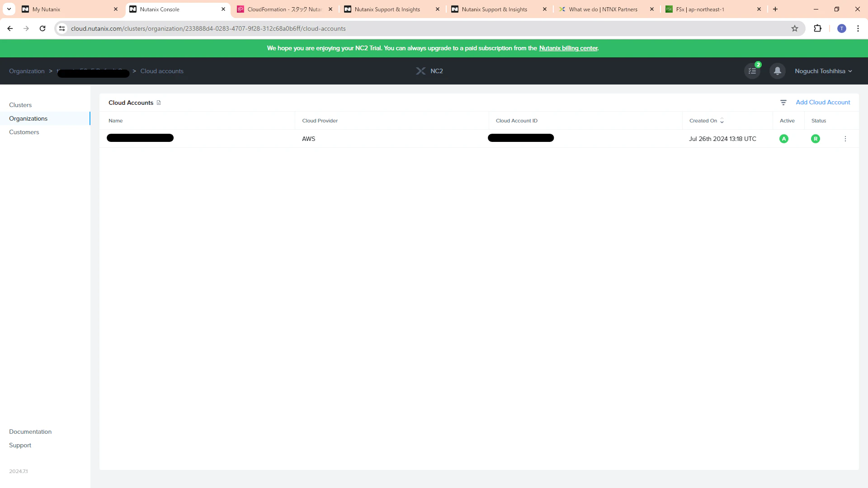Open the tab search dropdown arrow
Image resolution: width=868 pixels, height=488 pixels.
click(9, 9)
